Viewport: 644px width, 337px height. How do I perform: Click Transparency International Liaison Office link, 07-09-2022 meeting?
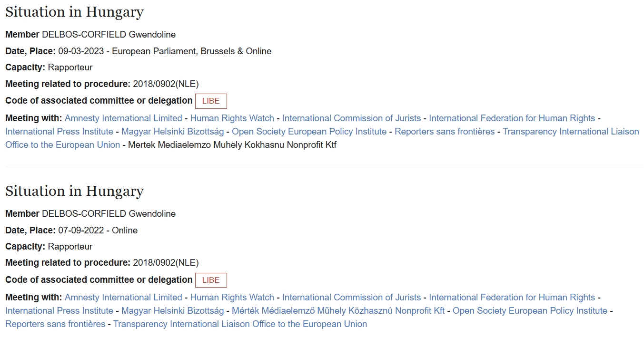click(240, 324)
